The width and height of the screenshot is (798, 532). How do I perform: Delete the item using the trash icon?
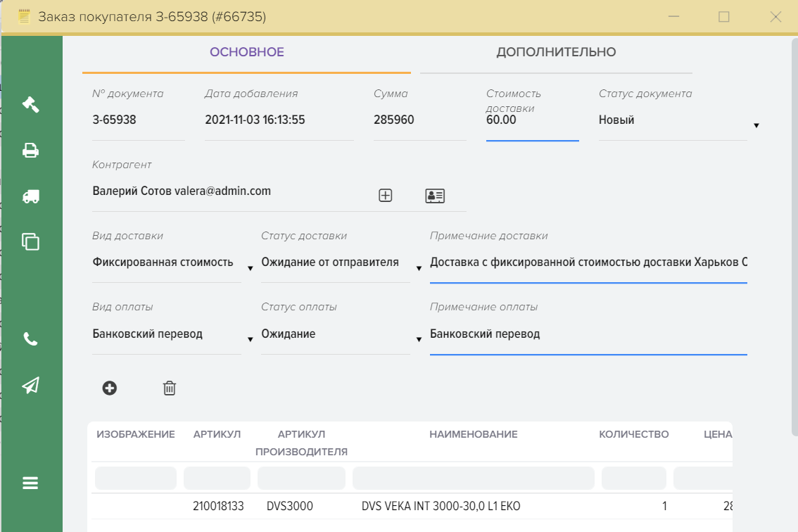pos(170,388)
